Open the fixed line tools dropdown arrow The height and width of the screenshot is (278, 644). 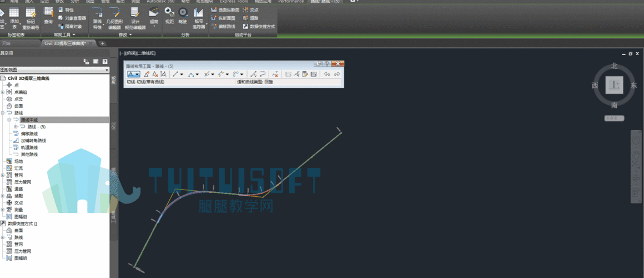[182, 74]
